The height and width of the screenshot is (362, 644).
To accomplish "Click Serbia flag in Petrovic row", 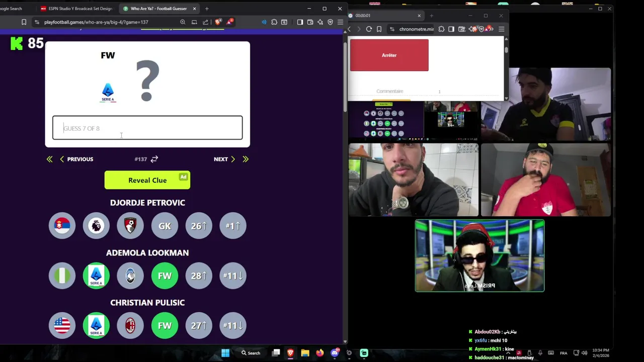I will tap(62, 226).
